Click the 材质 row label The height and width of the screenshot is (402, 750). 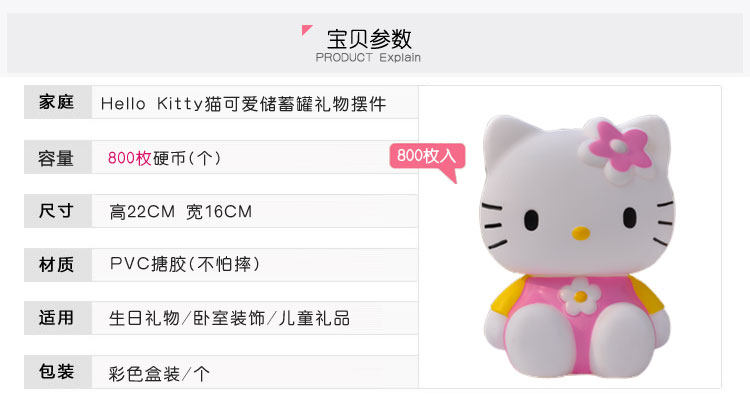click(56, 265)
